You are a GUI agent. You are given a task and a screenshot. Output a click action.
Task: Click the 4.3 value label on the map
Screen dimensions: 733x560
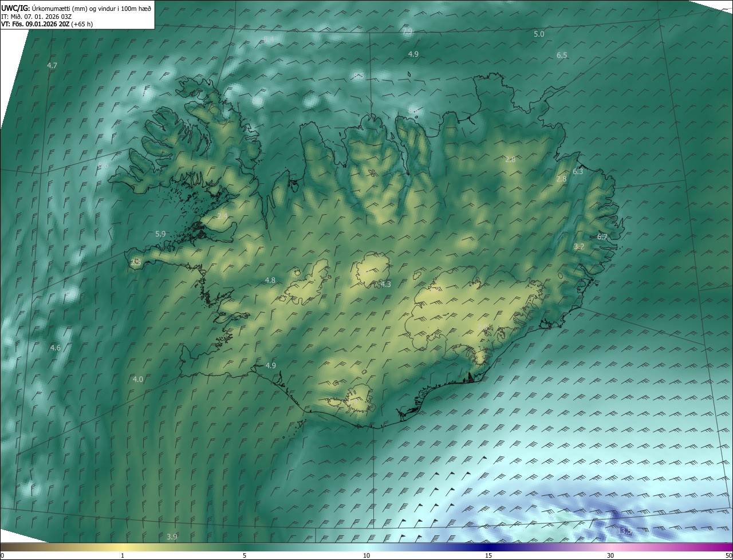pos(386,285)
